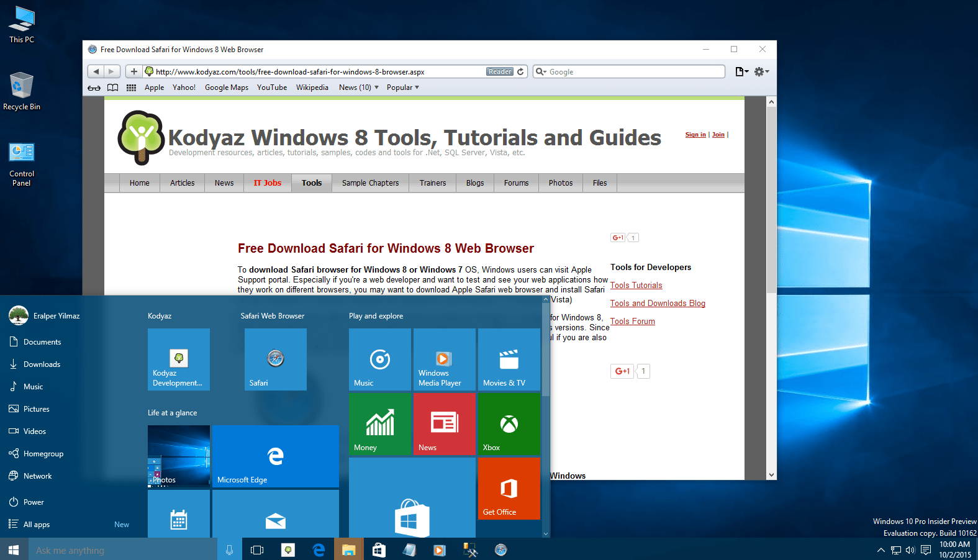The height and width of the screenshot is (560, 978).
Task: Open the Sample Chapters tab
Action: [371, 183]
